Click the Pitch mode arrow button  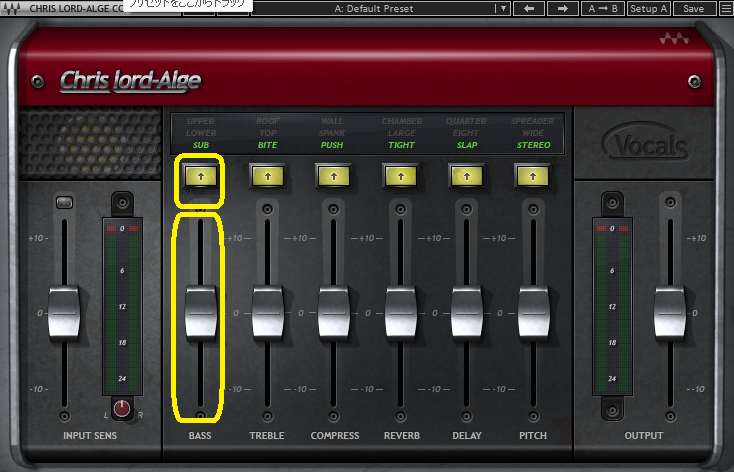click(533, 176)
